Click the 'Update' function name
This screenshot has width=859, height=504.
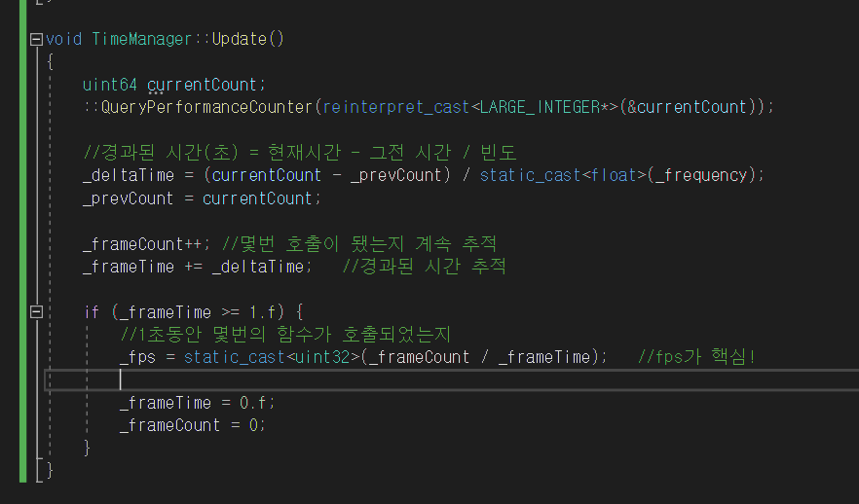point(239,39)
